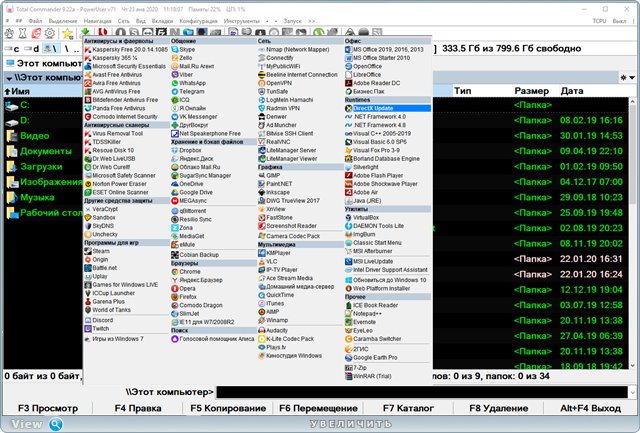Click the magnifier icon next to View
The image size is (640, 433).
click(x=56, y=424)
